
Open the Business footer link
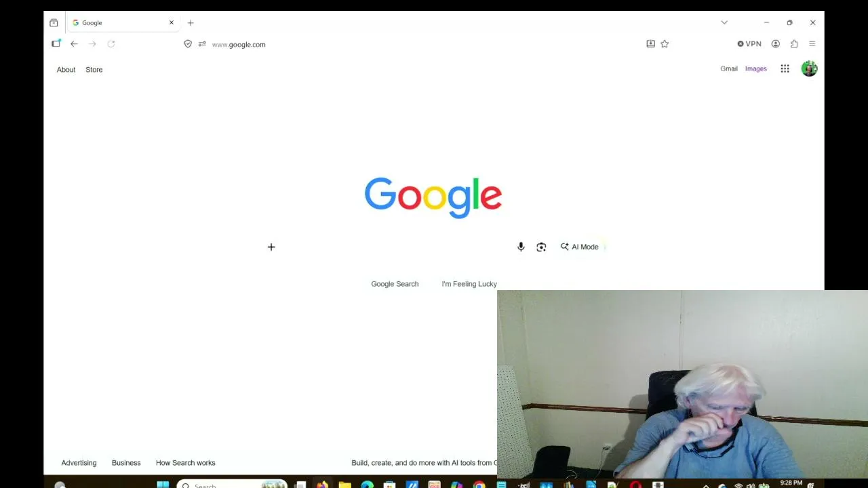coord(126,463)
